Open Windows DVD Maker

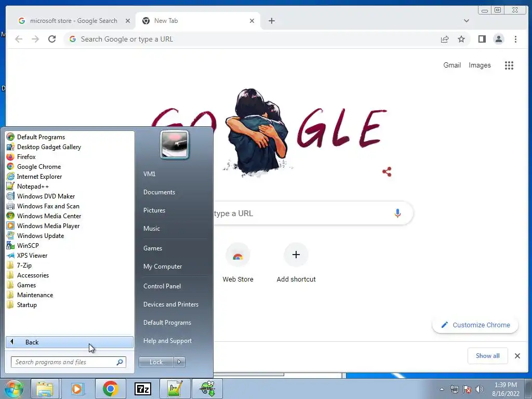[41, 196]
